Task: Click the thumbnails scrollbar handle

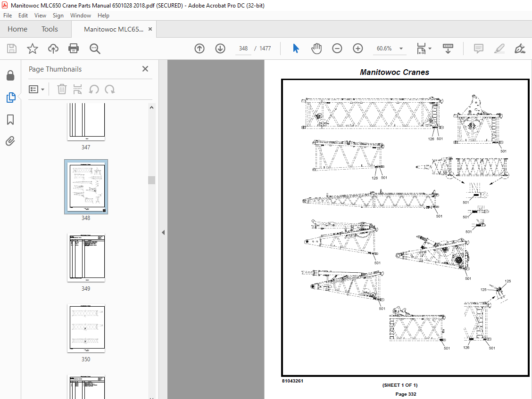Action: coord(152,180)
